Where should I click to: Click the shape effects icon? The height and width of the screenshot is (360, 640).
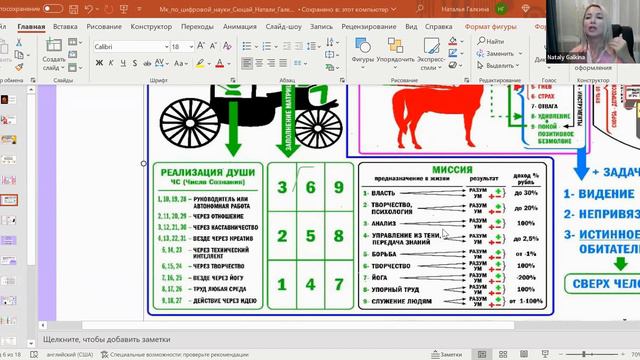click(x=453, y=65)
